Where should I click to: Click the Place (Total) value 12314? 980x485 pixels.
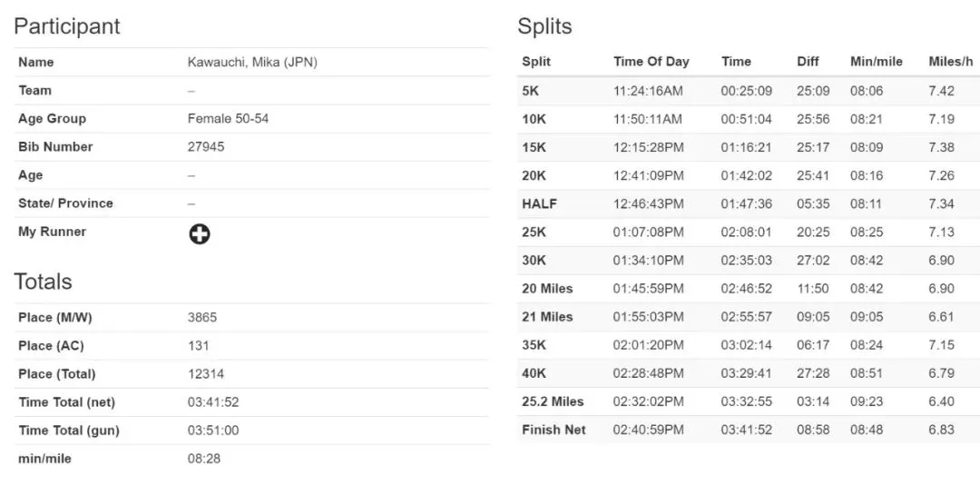click(206, 374)
